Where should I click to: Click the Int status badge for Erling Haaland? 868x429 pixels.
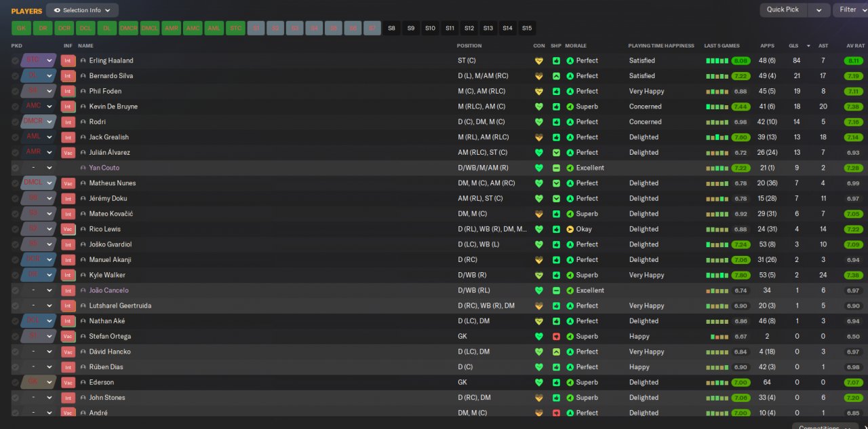tap(68, 60)
